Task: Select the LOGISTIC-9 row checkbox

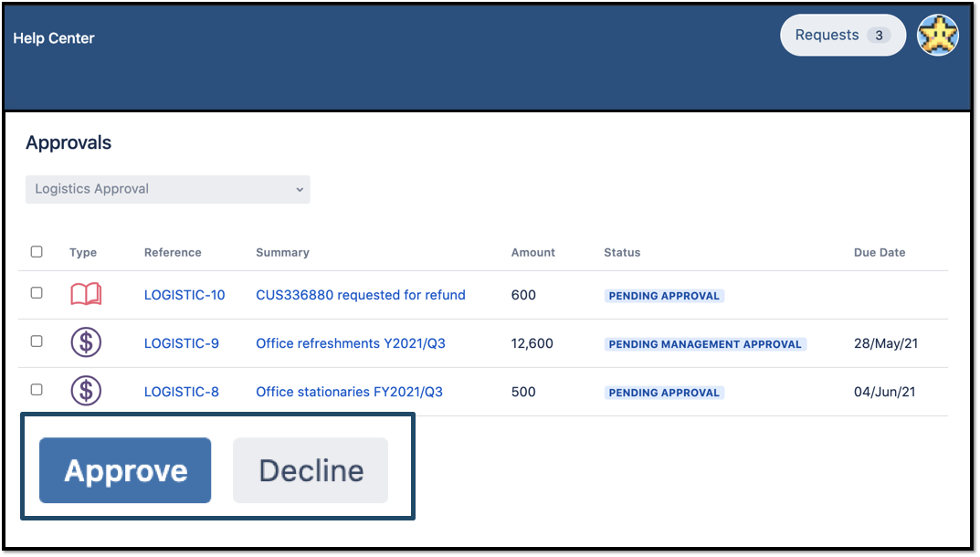Action: pyautogui.click(x=37, y=342)
